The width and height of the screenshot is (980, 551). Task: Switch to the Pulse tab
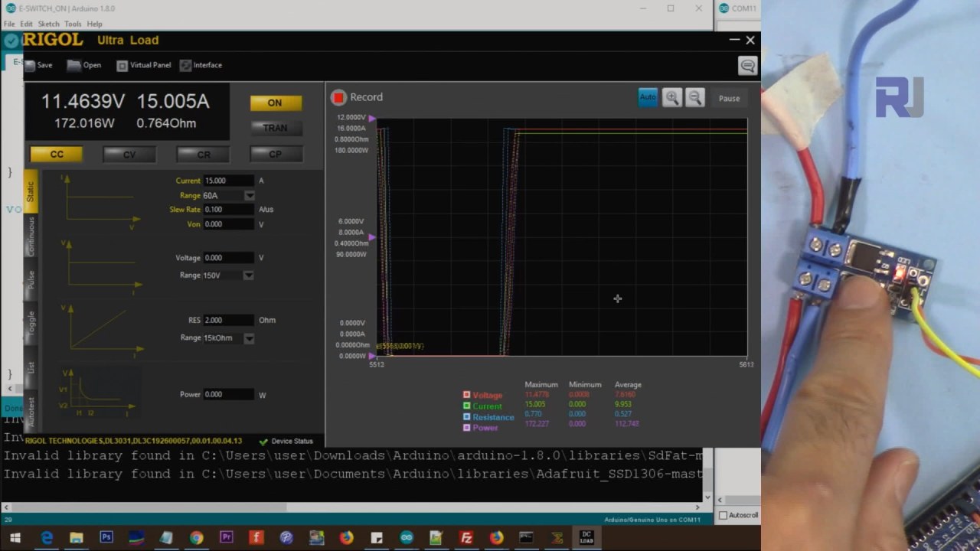31,279
